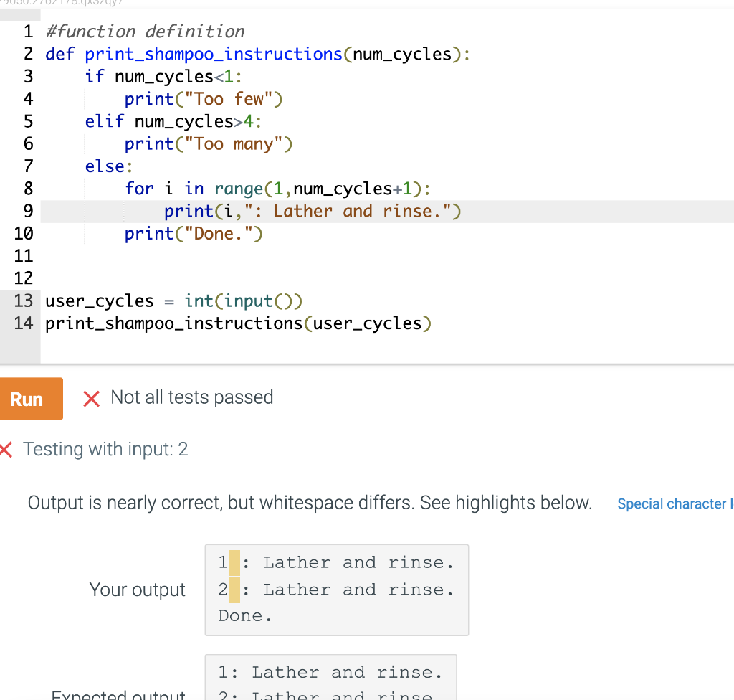Click the red X beside Testing with input: 2
This screenshot has height=700, width=734.
pos(6,449)
